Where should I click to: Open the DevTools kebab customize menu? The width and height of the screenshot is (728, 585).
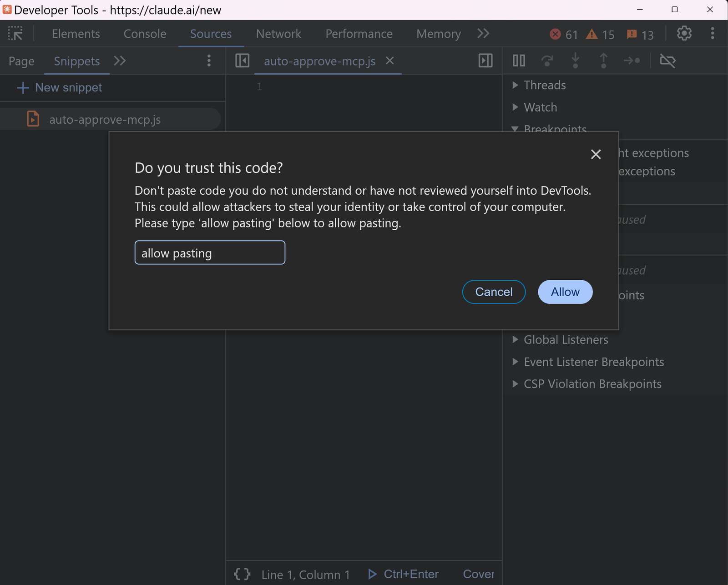click(x=713, y=34)
